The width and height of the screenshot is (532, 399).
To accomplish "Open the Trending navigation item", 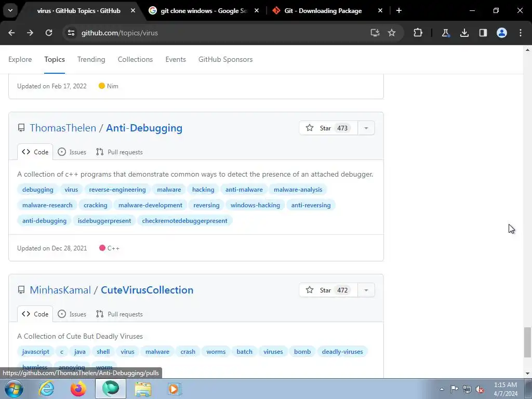I will (x=91, y=59).
